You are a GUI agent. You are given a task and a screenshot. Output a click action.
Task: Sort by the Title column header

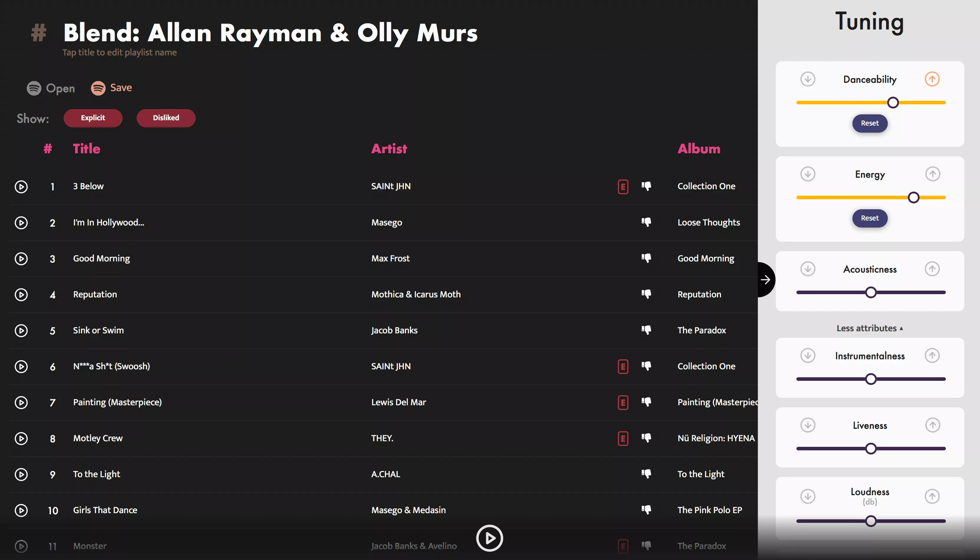(87, 149)
